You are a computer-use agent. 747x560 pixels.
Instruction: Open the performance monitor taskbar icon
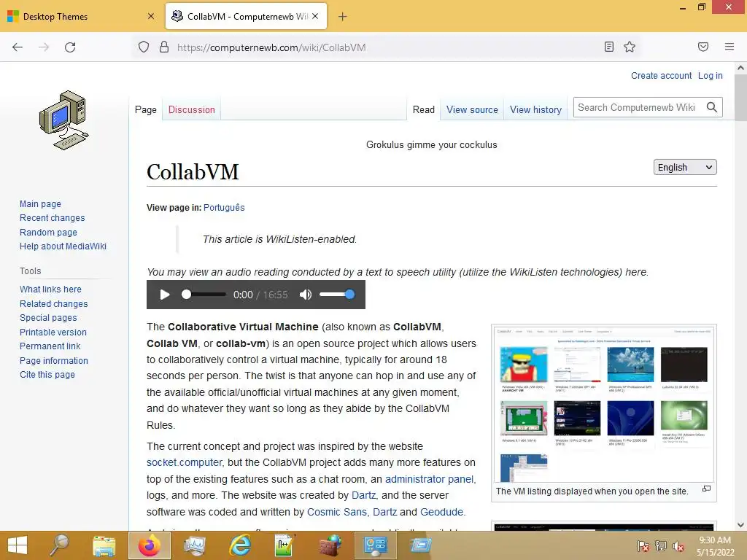pos(194,545)
